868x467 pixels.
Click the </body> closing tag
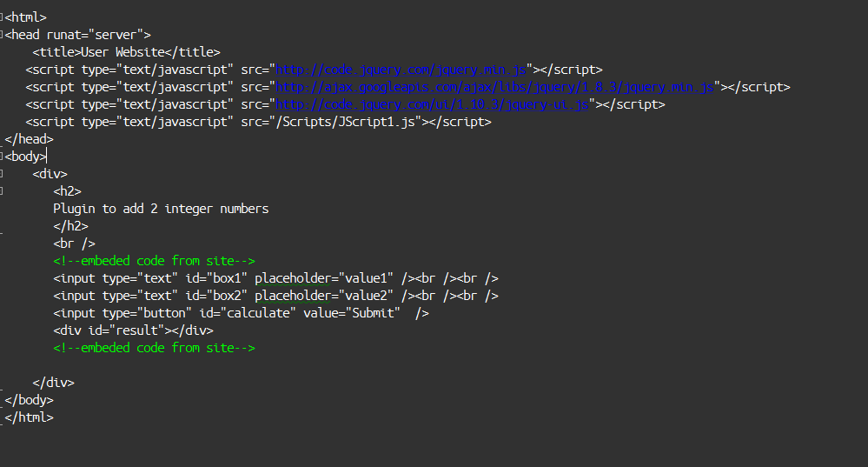(x=29, y=400)
